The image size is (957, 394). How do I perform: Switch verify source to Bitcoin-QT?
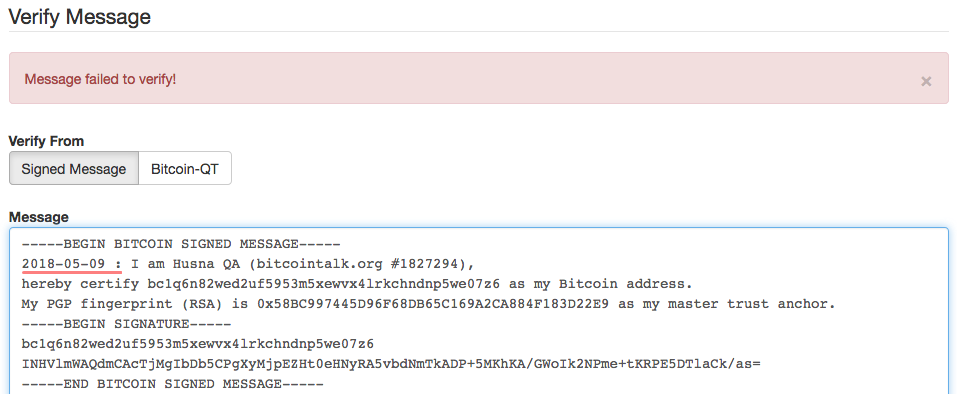pos(185,168)
